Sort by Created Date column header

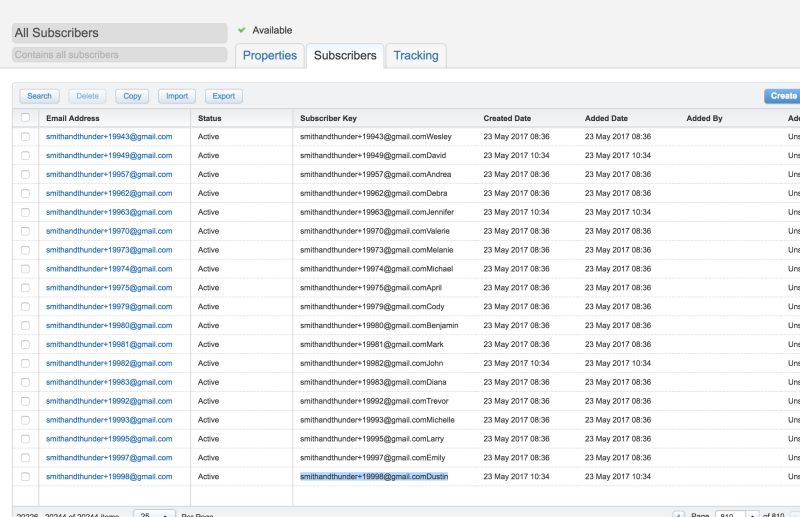click(x=507, y=118)
